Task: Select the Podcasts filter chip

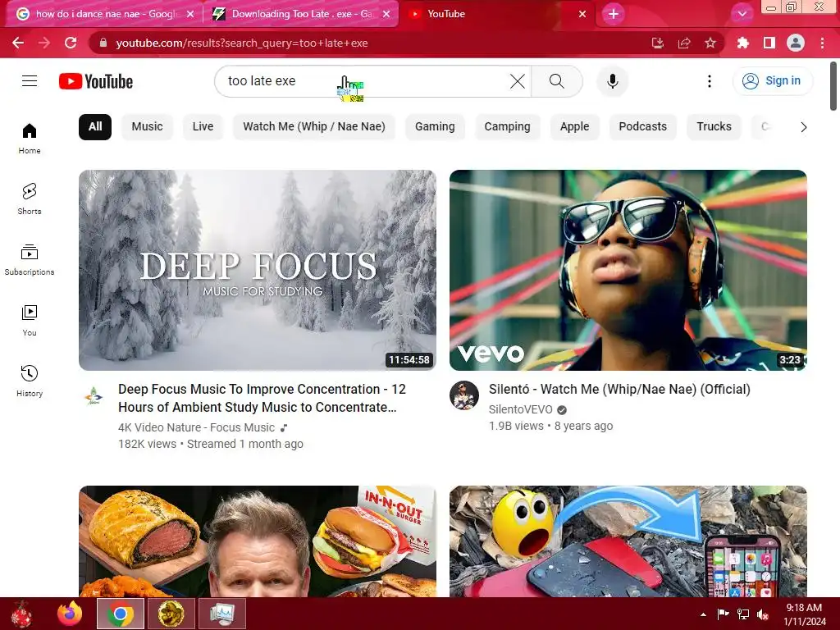Action: click(x=643, y=127)
